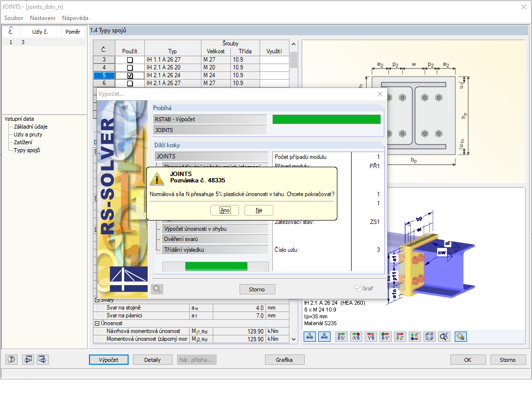Click Třídění výsledků step
This screenshot has height=399, width=532.
[215, 250]
